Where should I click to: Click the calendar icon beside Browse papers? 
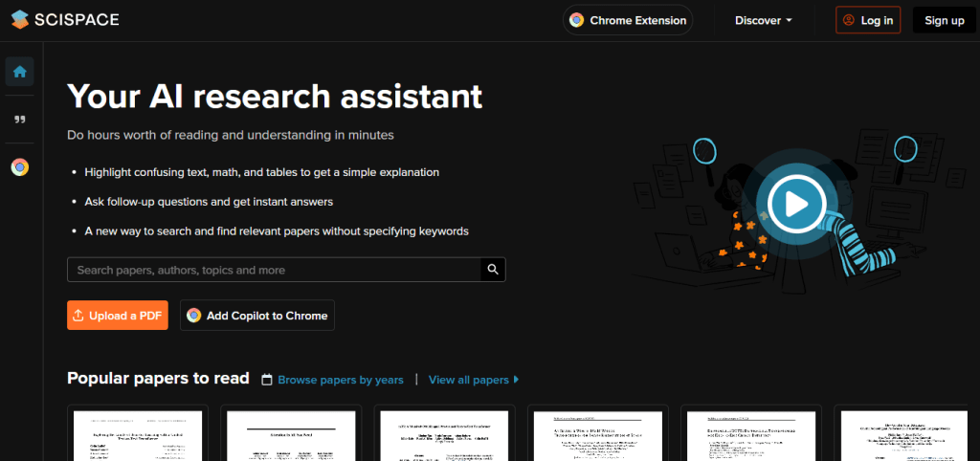coord(267,380)
